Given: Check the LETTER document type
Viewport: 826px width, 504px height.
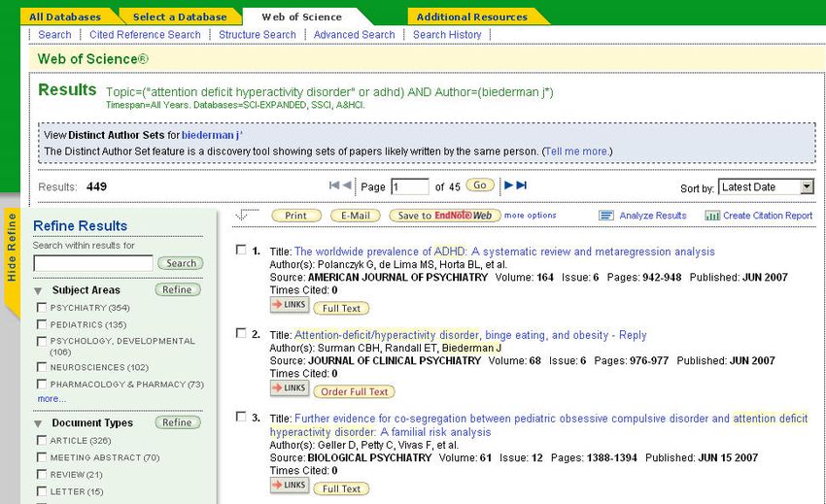Looking at the screenshot, I should [x=42, y=490].
